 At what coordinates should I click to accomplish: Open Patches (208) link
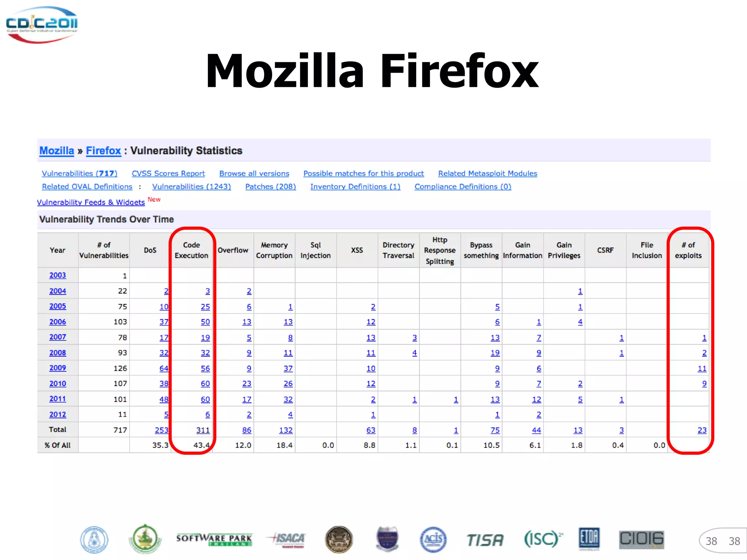[x=271, y=187]
